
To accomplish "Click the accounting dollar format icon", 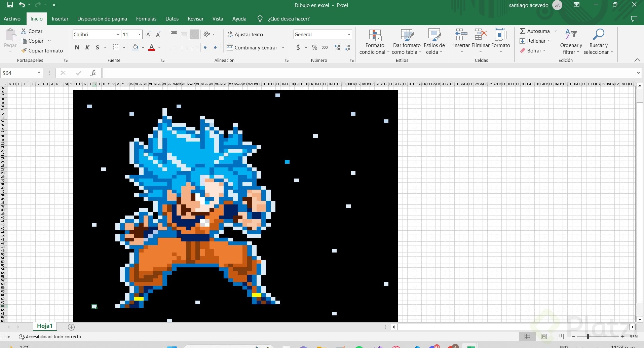I will pyautogui.click(x=298, y=47).
